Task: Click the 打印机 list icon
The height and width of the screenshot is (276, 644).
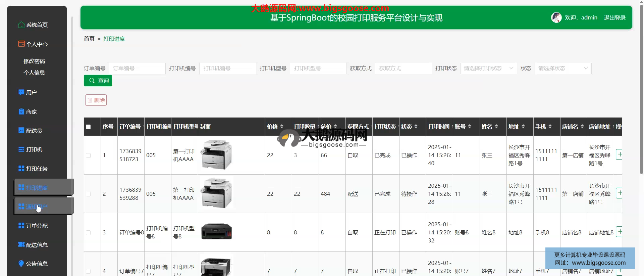Action: click(x=21, y=149)
